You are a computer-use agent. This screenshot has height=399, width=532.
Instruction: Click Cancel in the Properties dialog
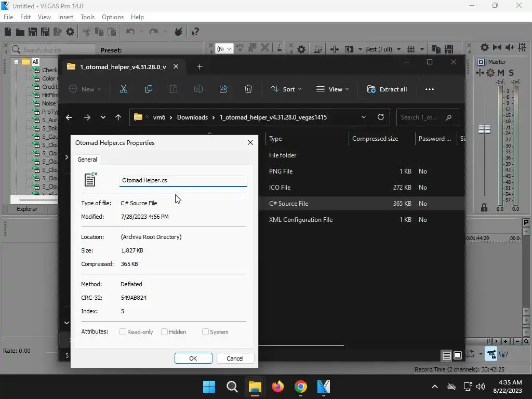click(x=235, y=358)
